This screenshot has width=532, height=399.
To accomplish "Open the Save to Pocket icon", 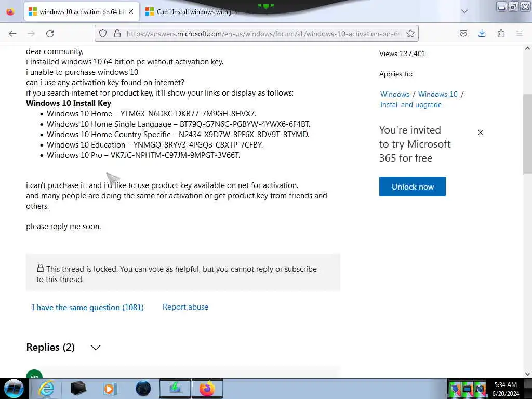I will click(x=463, y=33).
